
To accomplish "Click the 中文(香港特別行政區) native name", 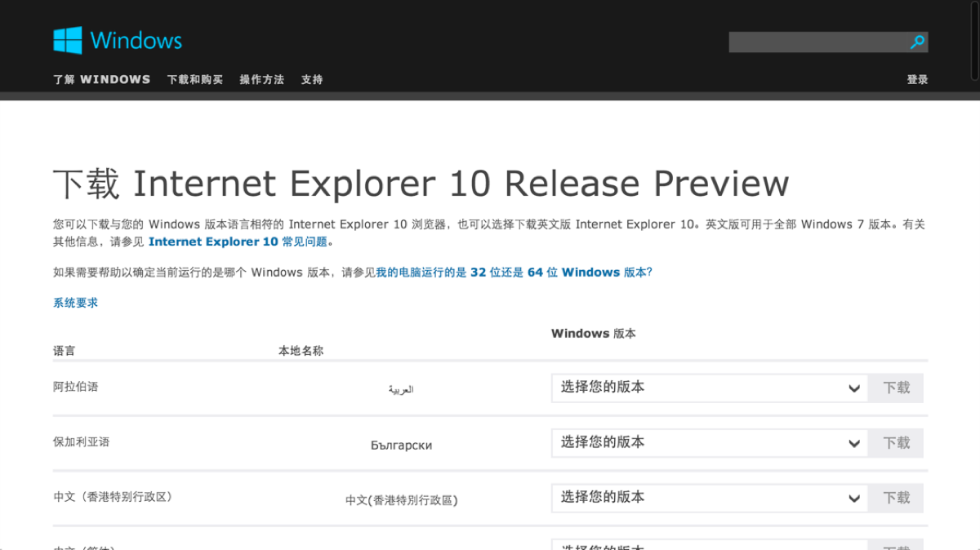I will pos(401,500).
